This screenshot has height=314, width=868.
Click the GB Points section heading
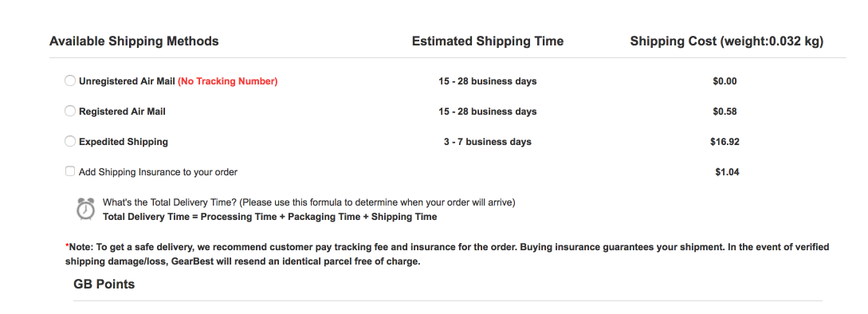[x=104, y=284]
